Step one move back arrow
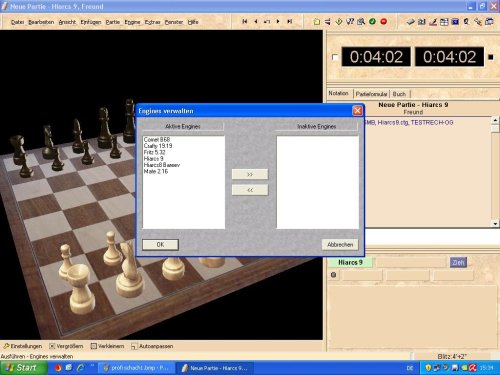The width and height of the screenshot is (500, 375). (256, 21)
